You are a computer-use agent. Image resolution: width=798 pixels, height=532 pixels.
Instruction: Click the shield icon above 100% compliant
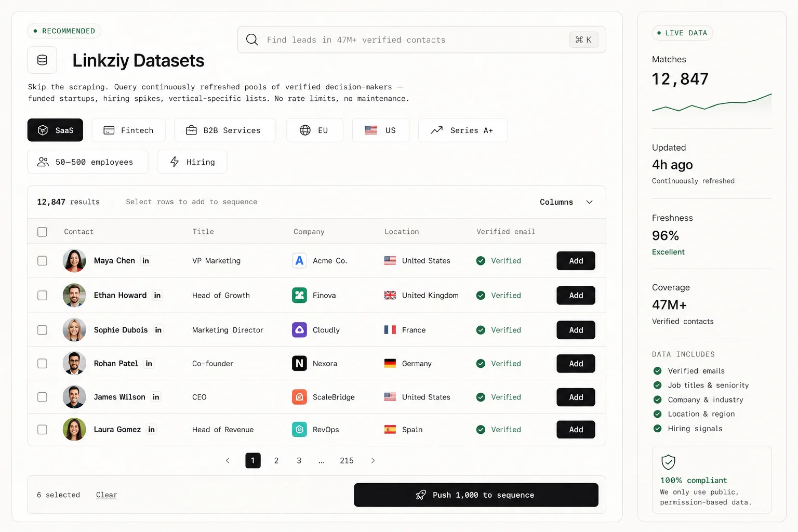point(668,462)
